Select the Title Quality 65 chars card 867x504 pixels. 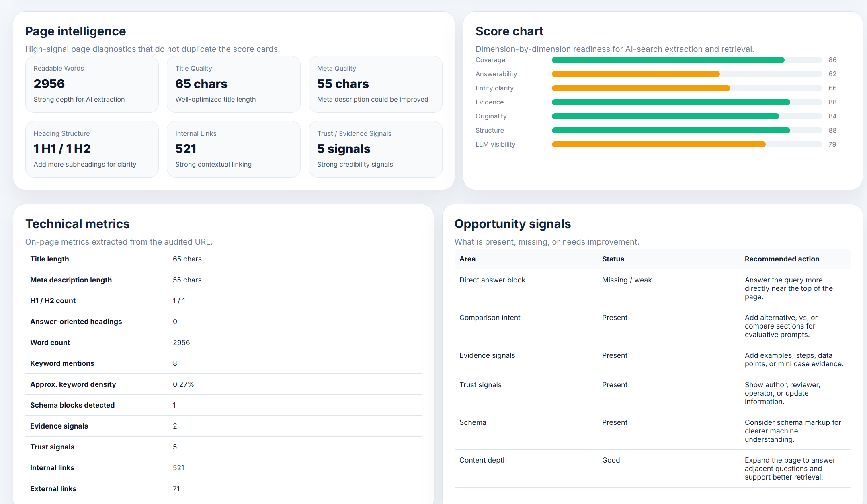click(x=234, y=84)
